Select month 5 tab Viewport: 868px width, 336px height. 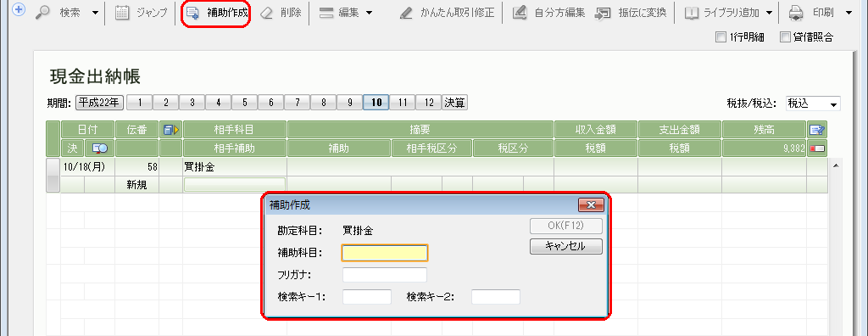point(245,103)
